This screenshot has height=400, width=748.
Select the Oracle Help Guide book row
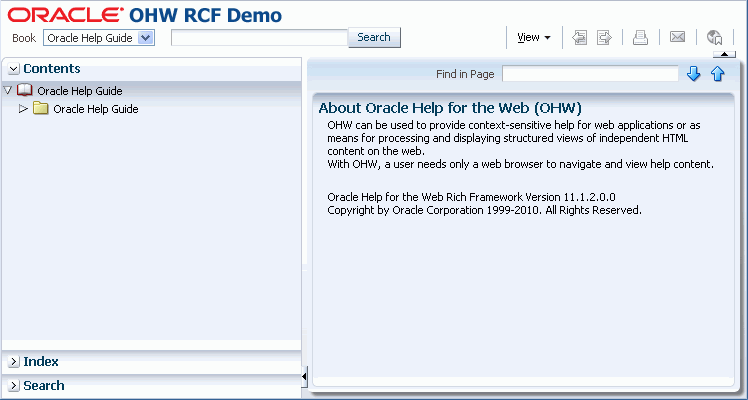[x=152, y=91]
